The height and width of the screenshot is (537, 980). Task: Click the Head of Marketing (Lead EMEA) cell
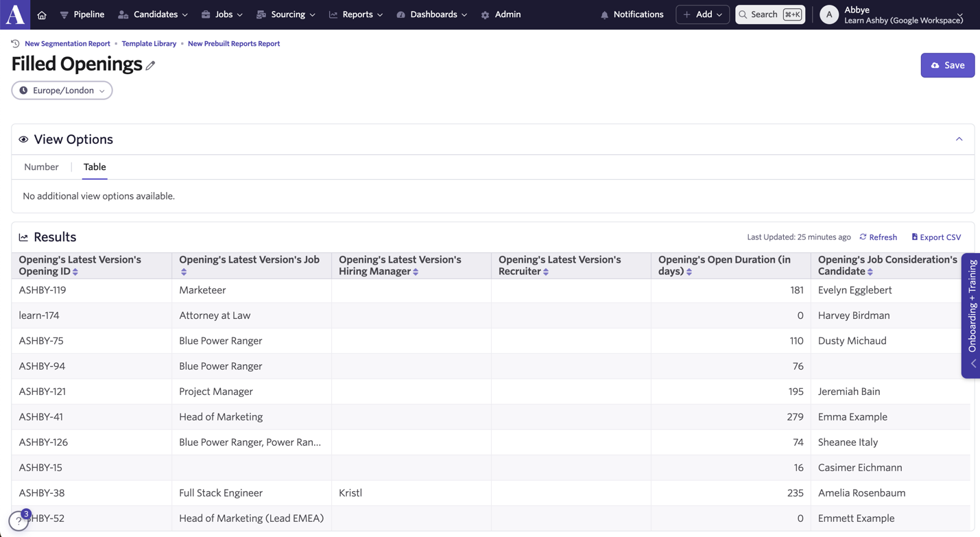252,518
